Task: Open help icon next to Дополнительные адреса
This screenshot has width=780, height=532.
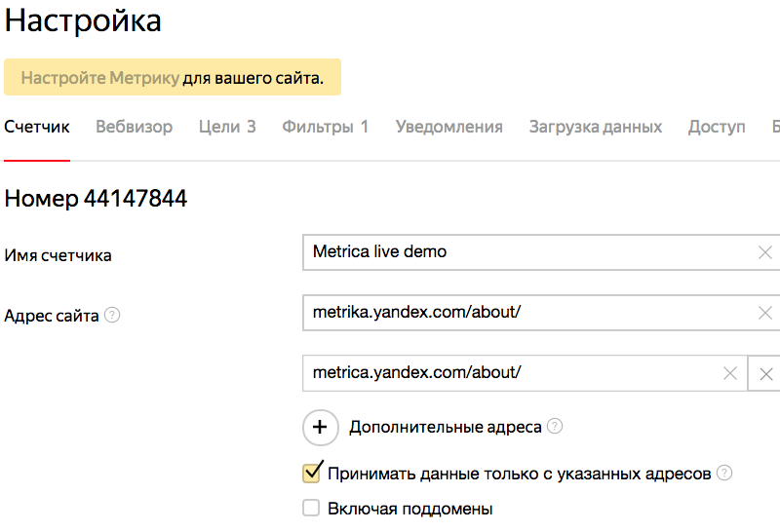Action: (555, 426)
